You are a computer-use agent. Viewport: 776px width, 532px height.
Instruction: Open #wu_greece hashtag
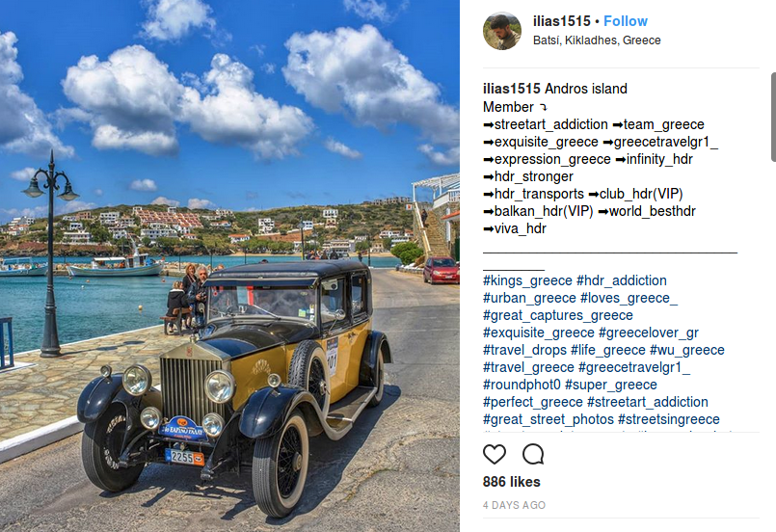point(687,350)
